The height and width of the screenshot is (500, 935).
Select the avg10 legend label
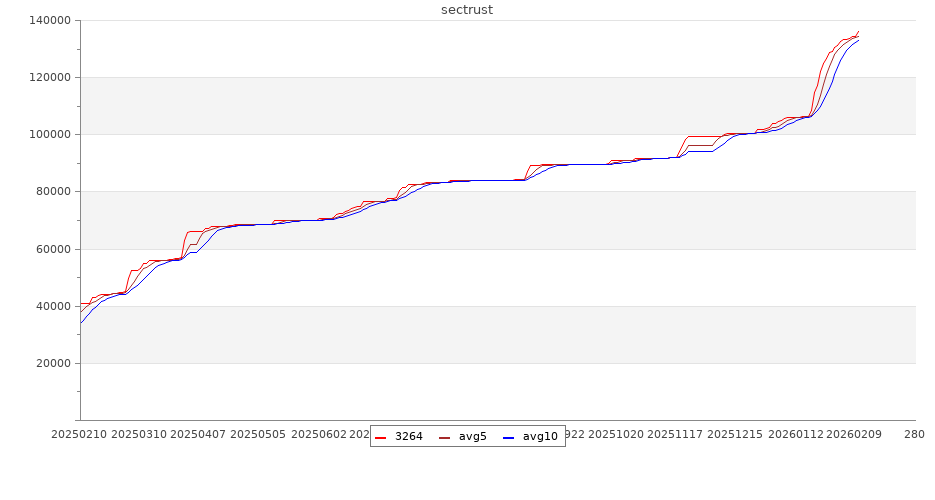coord(540,437)
